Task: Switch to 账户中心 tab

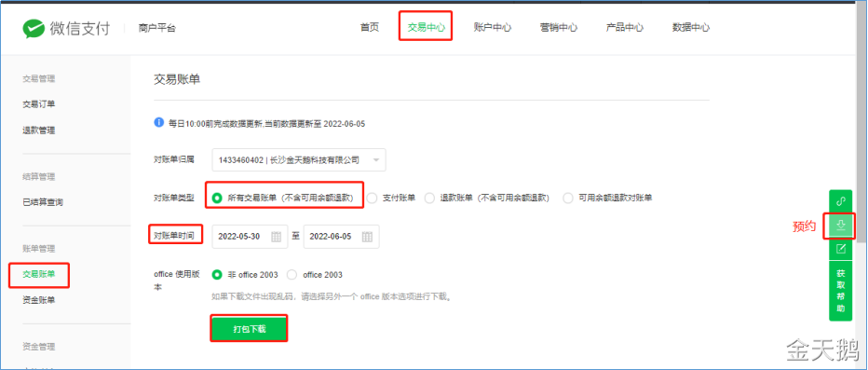Action: (492, 27)
